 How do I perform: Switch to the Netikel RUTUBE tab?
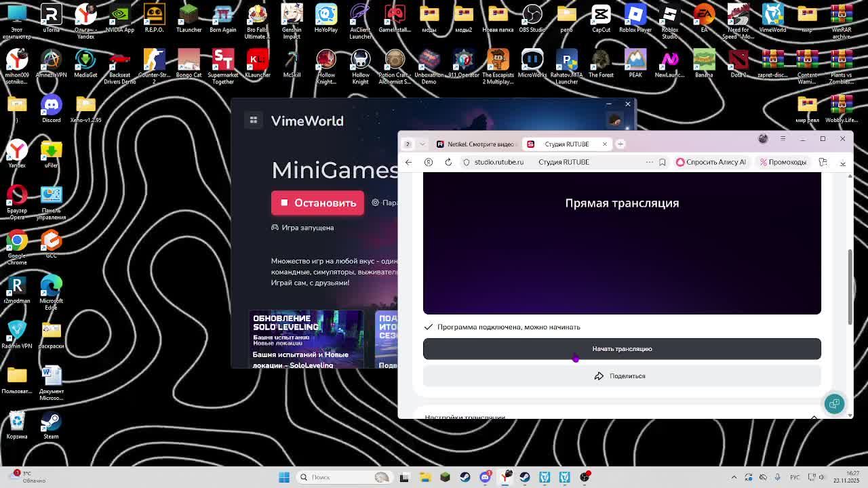coord(476,144)
